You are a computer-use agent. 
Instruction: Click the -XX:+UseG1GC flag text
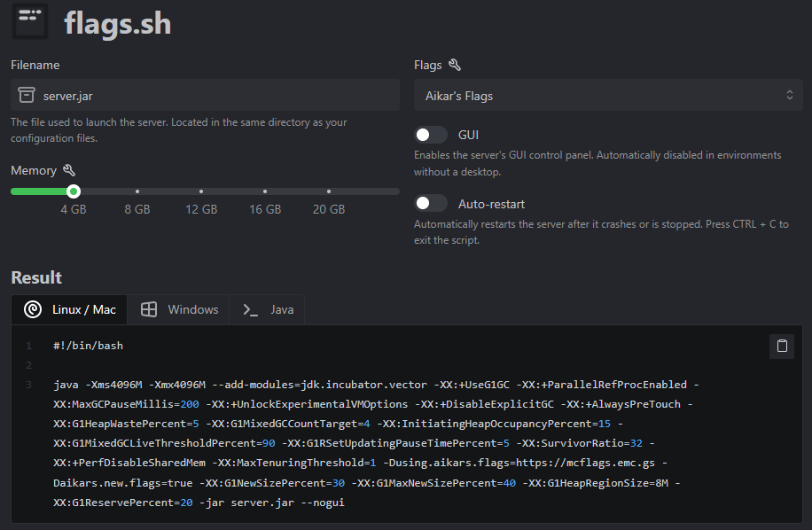[472, 385]
